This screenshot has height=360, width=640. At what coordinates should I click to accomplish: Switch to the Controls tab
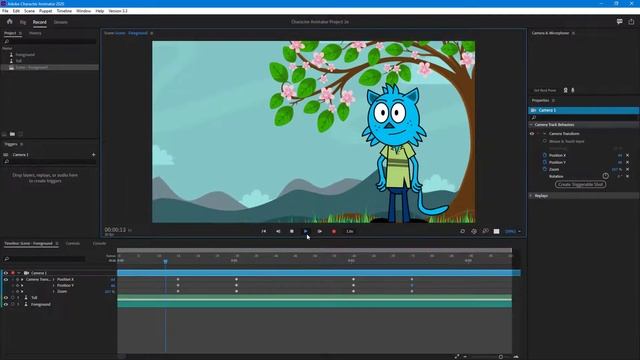[x=73, y=243]
